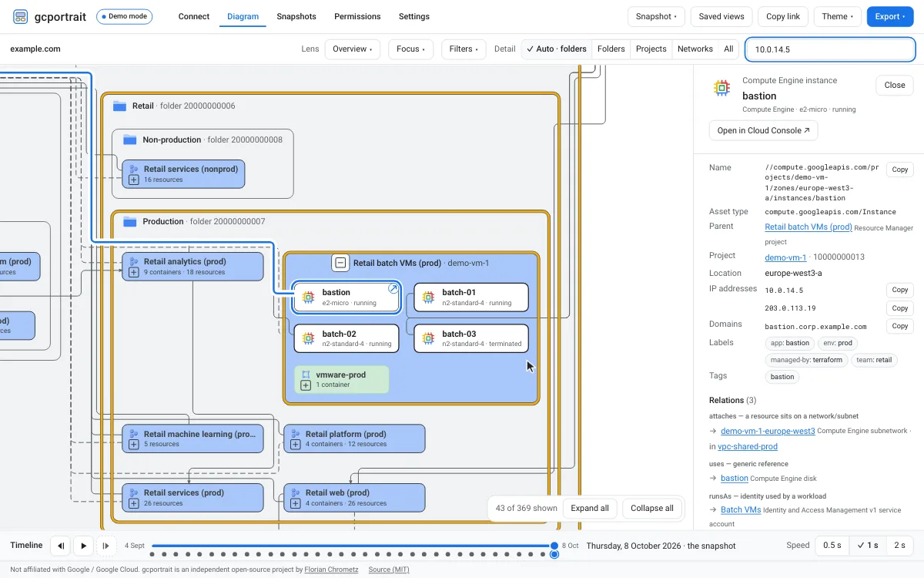The height and width of the screenshot is (578, 924).
Task: Open demo-vm-1 project link
Action: [x=785, y=257]
